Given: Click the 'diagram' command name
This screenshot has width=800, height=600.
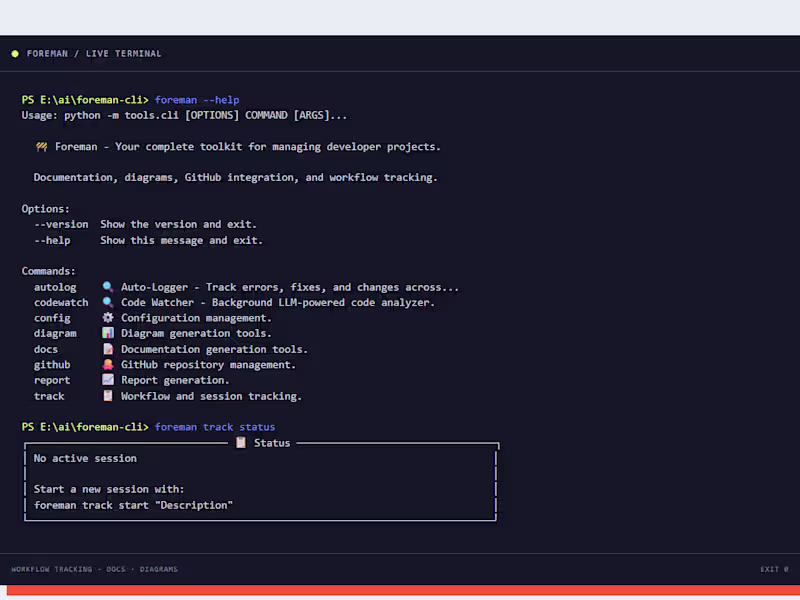Looking at the screenshot, I should (x=55, y=333).
